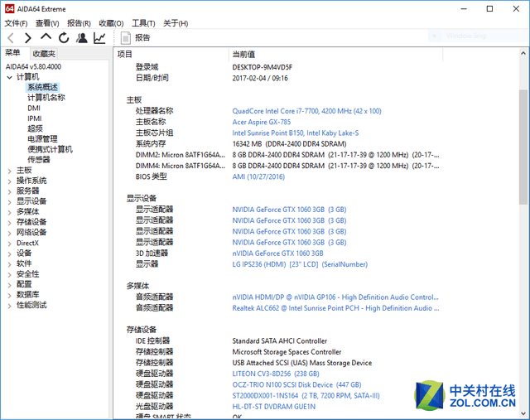Open the graph chart toolbar icon
The width and height of the screenshot is (530, 420).
99,38
